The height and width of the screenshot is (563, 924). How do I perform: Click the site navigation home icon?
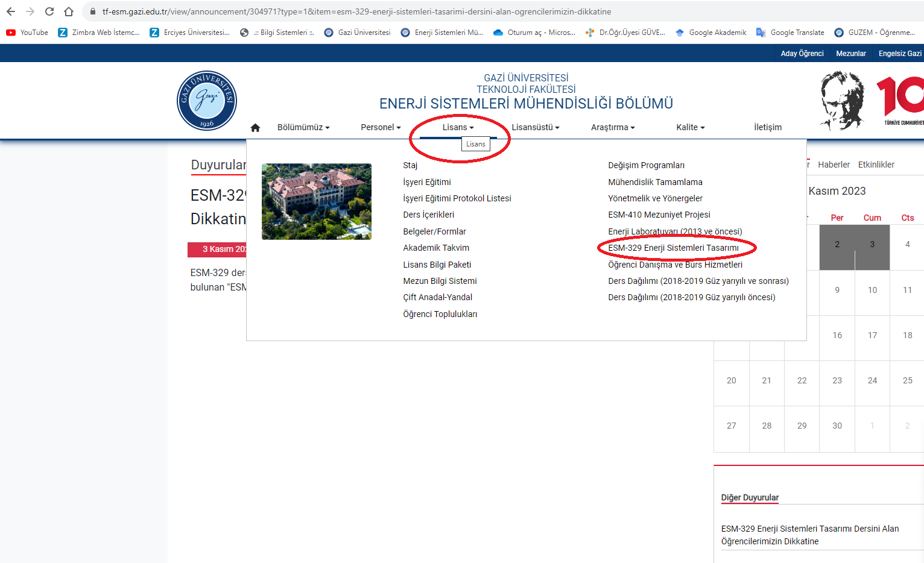coord(255,127)
